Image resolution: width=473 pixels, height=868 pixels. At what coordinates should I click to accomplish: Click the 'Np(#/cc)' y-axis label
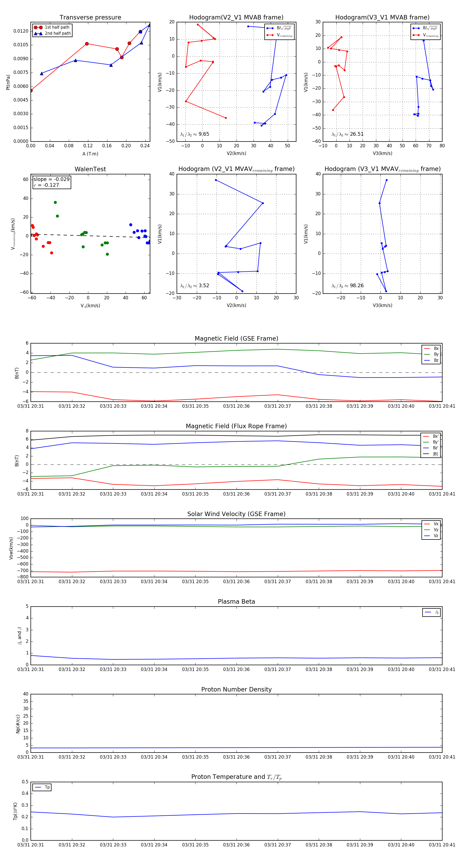click(x=18, y=723)
